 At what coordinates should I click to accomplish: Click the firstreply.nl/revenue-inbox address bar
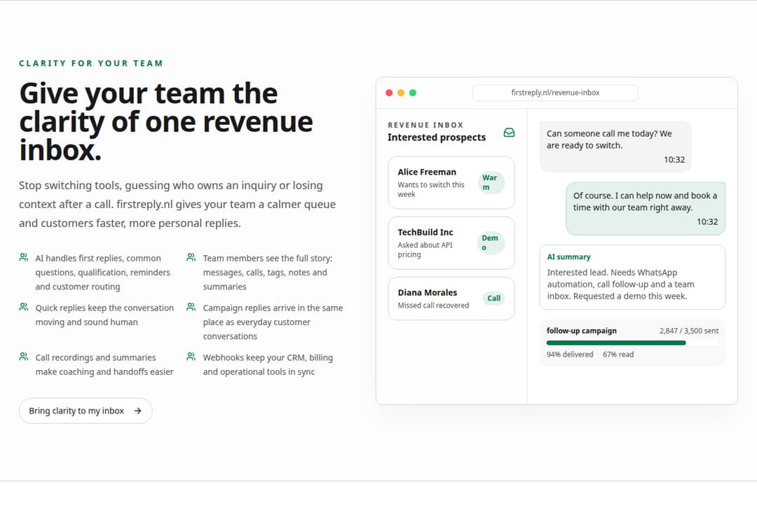click(555, 93)
